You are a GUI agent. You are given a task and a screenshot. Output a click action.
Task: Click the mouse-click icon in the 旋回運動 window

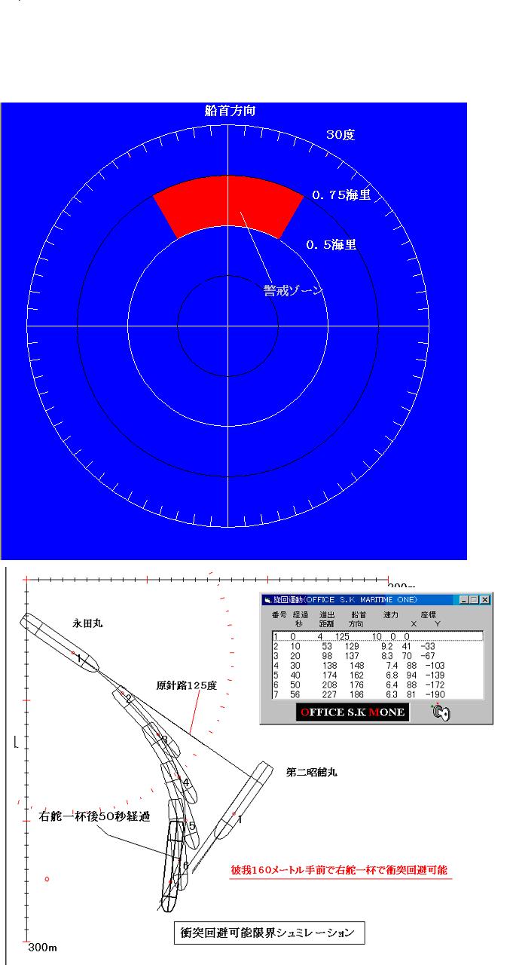pyautogui.click(x=442, y=712)
